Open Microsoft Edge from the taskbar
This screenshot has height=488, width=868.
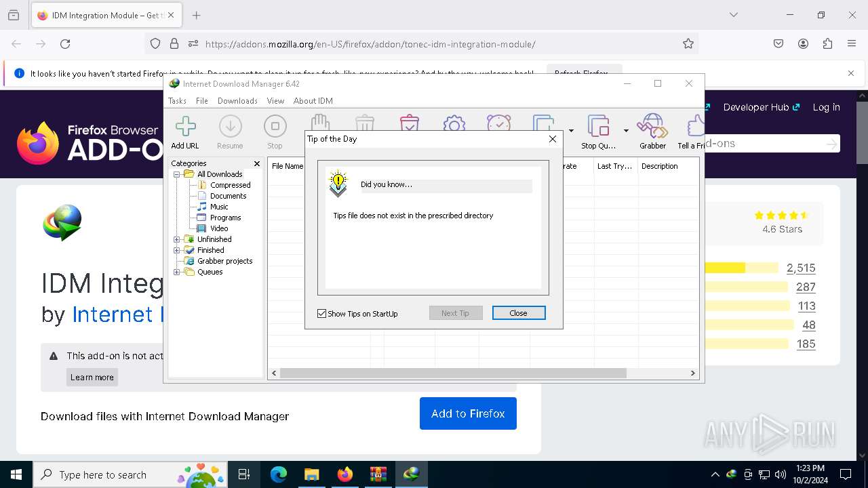[x=279, y=474]
